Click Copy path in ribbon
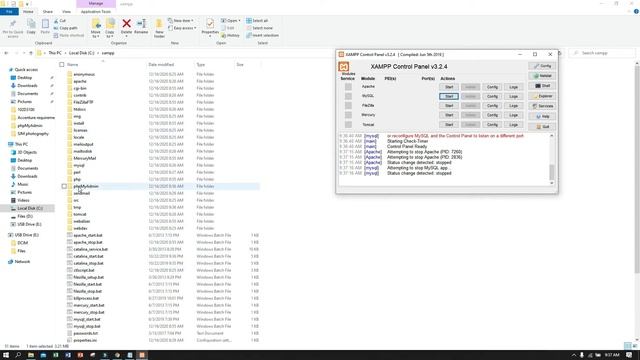 (65, 28)
